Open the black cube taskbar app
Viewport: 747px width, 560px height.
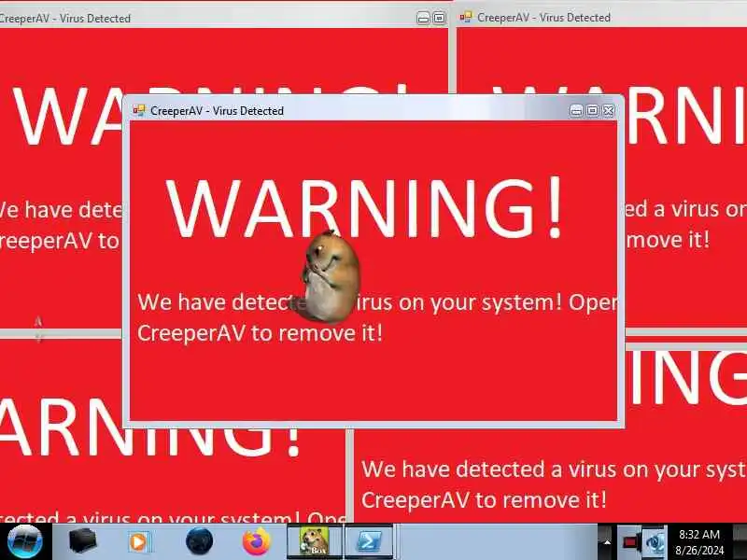[x=82, y=541]
